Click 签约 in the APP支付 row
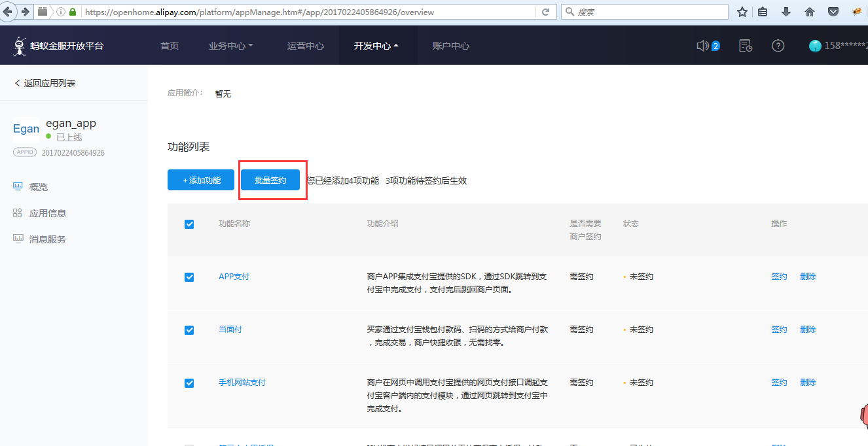 point(779,277)
